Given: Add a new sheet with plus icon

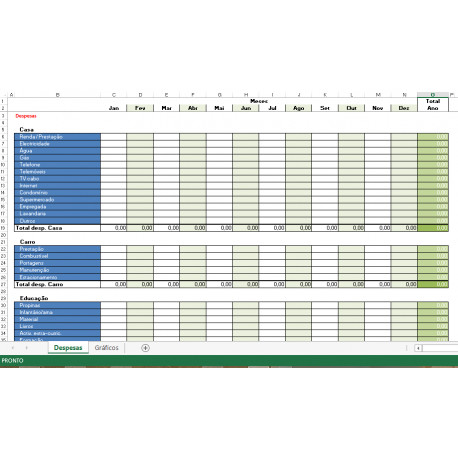Looking at the screenshot, I should pyautogui.click(x=145, y=348).
